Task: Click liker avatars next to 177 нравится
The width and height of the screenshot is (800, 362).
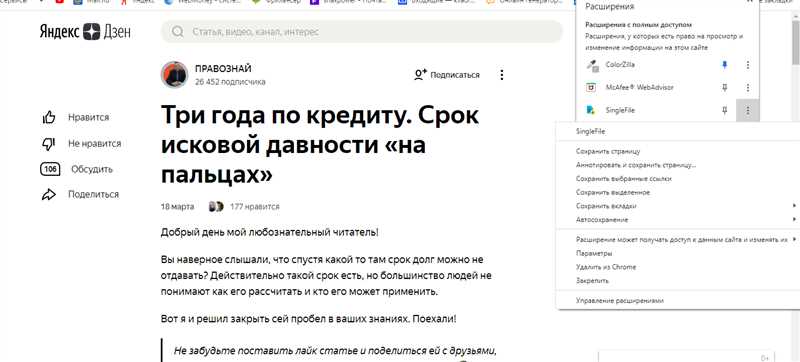Action: tap(216, 206)
